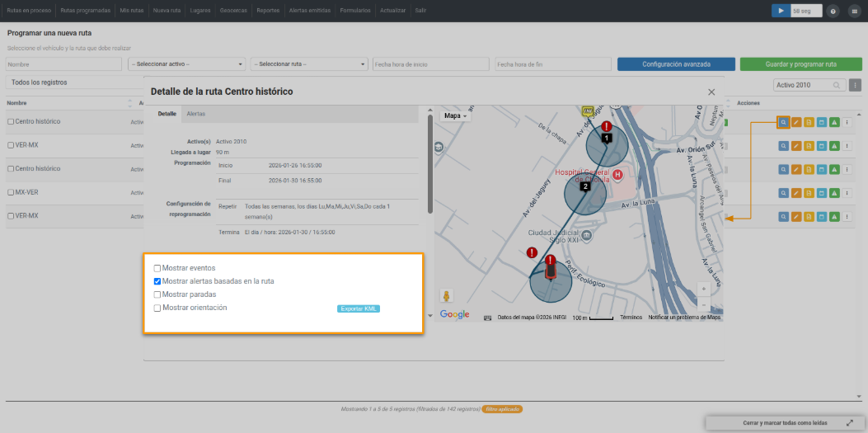Enable the Mostrar eventos checkbox

point(157,268)
